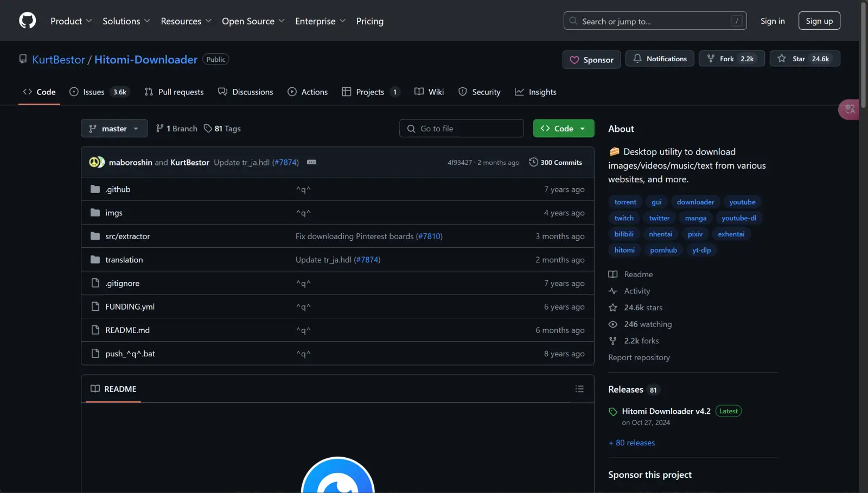
Task: Click the FUNDING.yml file icon
Action: 95,306
